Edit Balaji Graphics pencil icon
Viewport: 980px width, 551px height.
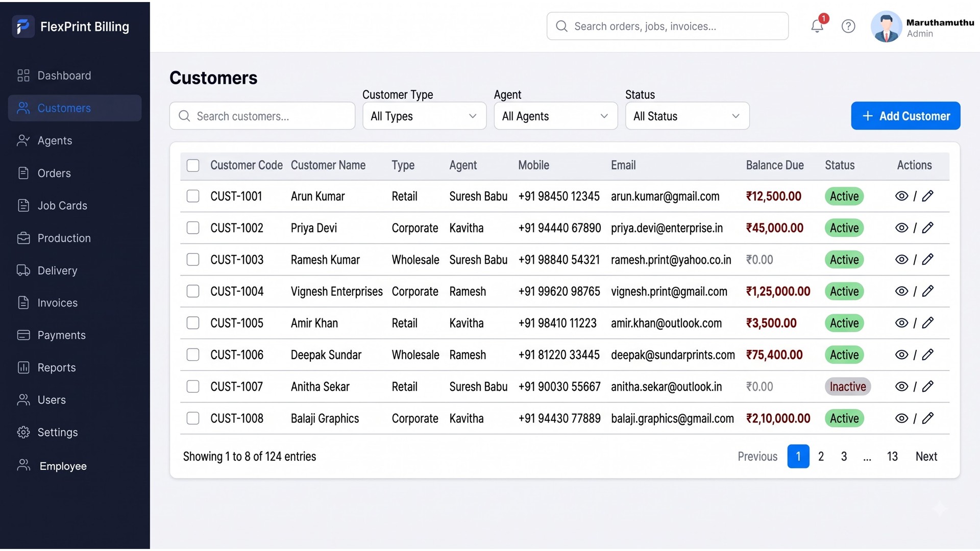(928, 418)
